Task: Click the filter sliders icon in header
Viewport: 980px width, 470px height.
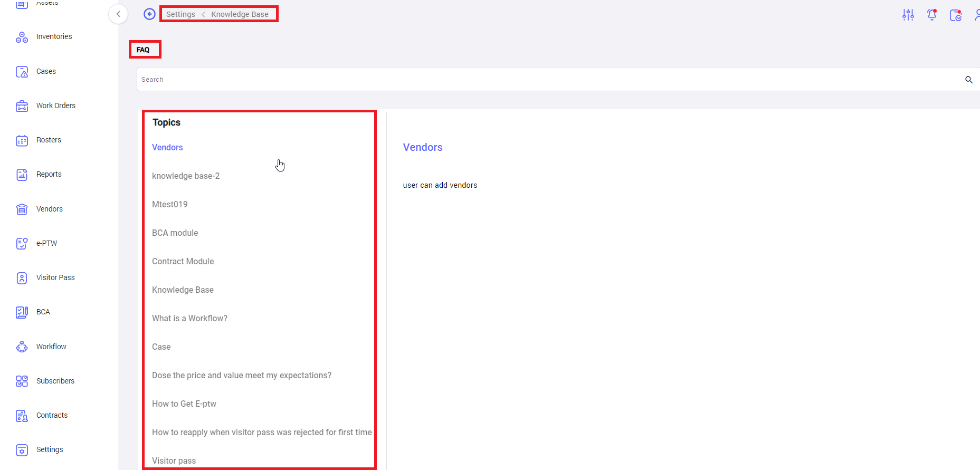Action: point(908,15)
